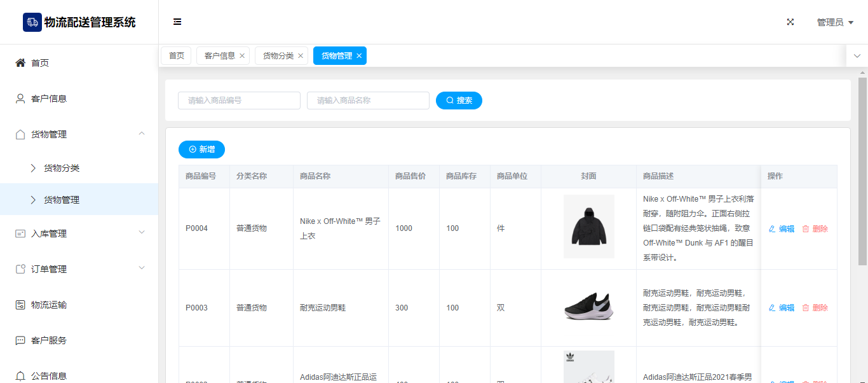Toggle fullscreen mode icon in header

coord(790,22)
